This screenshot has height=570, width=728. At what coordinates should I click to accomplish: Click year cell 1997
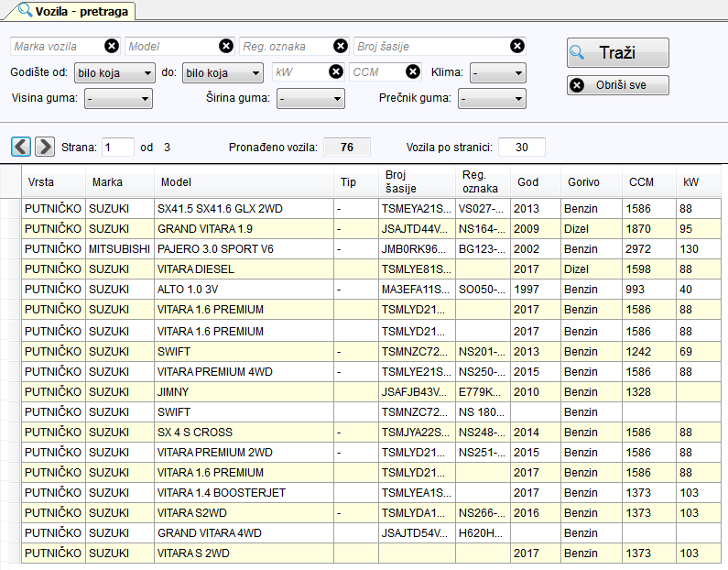536,289
